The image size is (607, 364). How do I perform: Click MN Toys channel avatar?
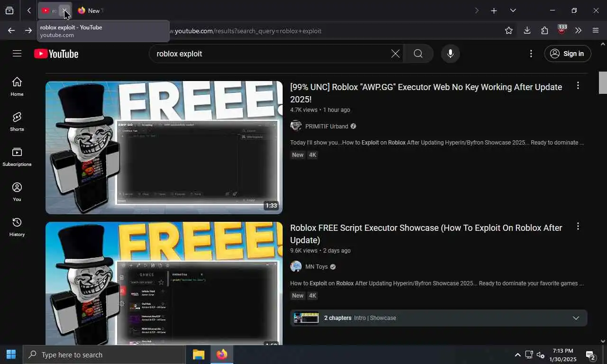coord(296,266)
